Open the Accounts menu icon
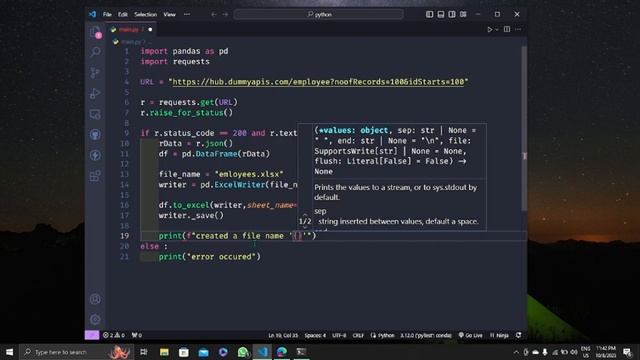Viewport: 640px width, 360px height. [95, 299]
